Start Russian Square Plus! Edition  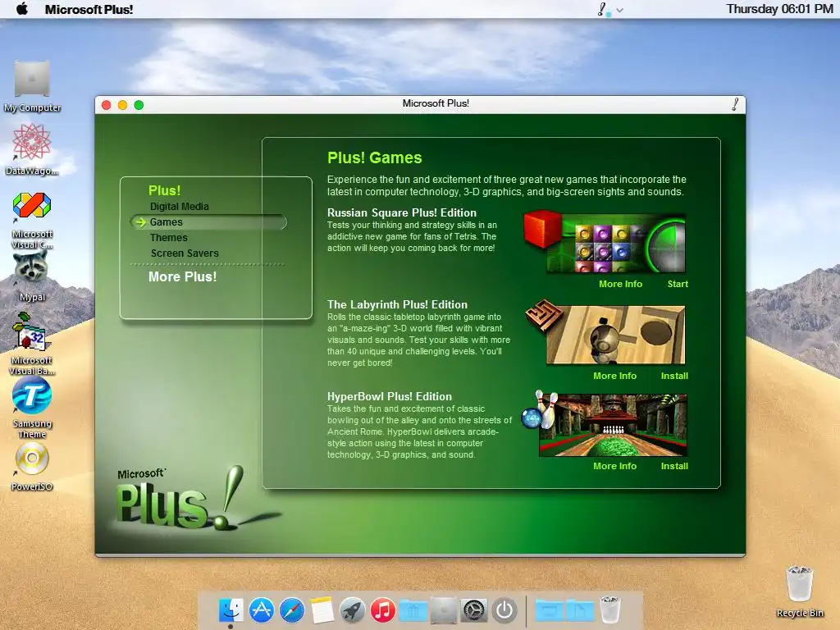678,284
